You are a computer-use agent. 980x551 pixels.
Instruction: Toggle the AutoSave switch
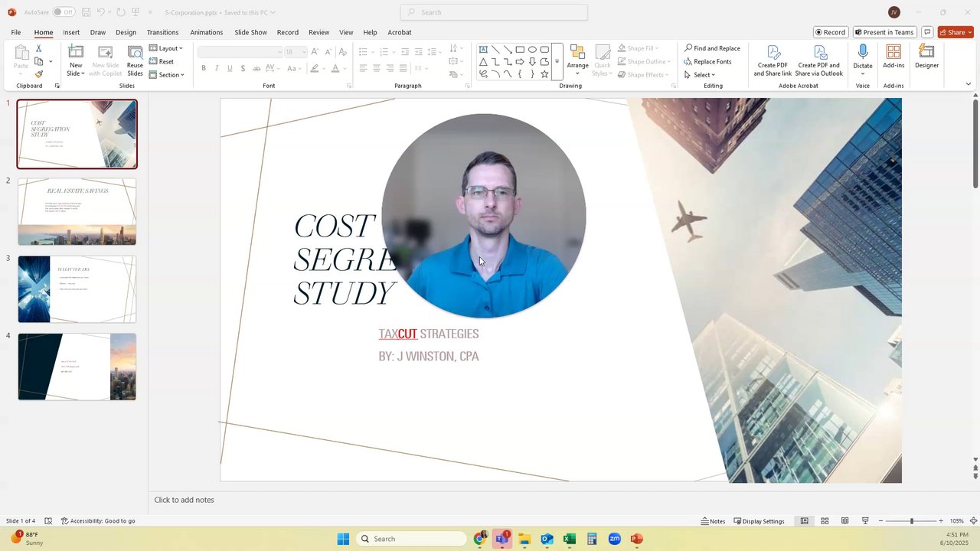pos(64,12)
